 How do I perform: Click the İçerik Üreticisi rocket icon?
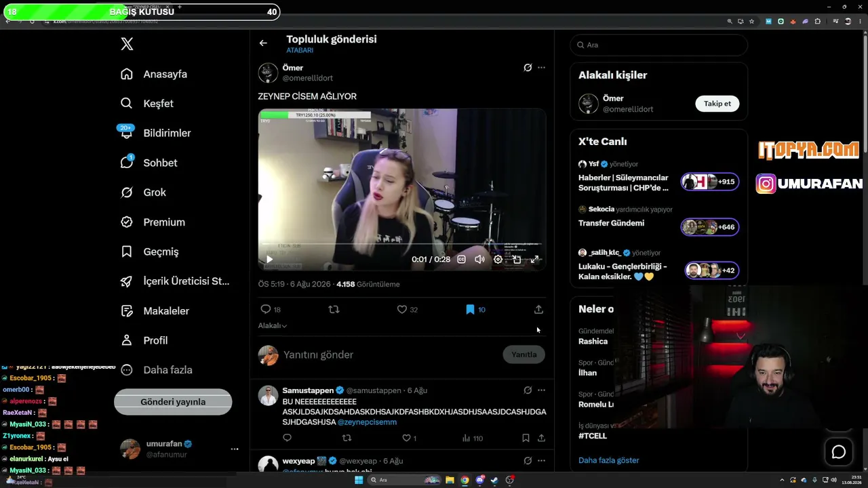pyautogui.click(x=127, y=281)
